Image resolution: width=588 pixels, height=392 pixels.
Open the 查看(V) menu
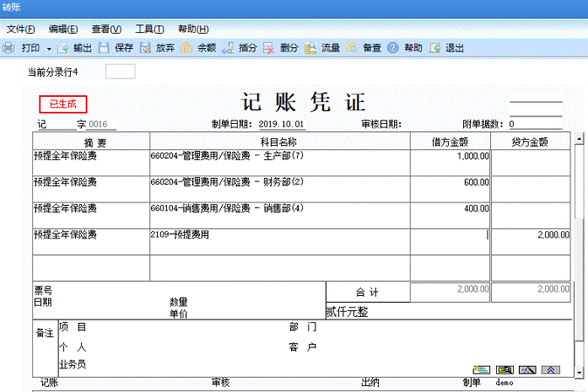coord(107,30)
